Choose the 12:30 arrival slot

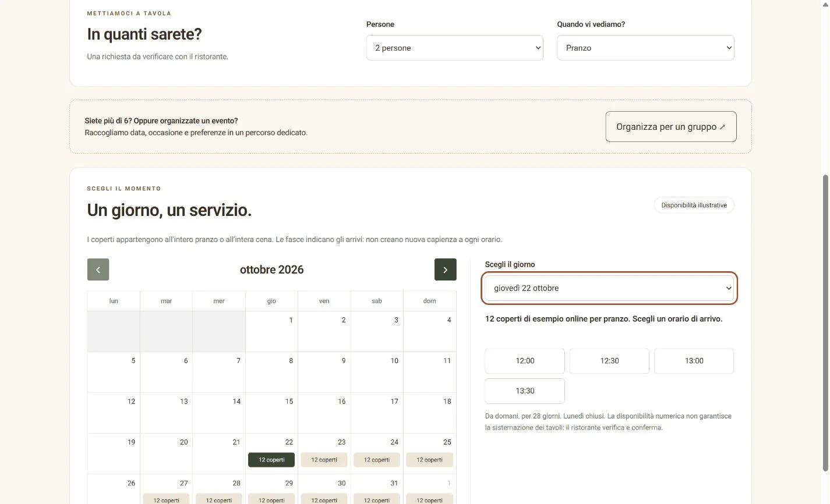(609, 361)
